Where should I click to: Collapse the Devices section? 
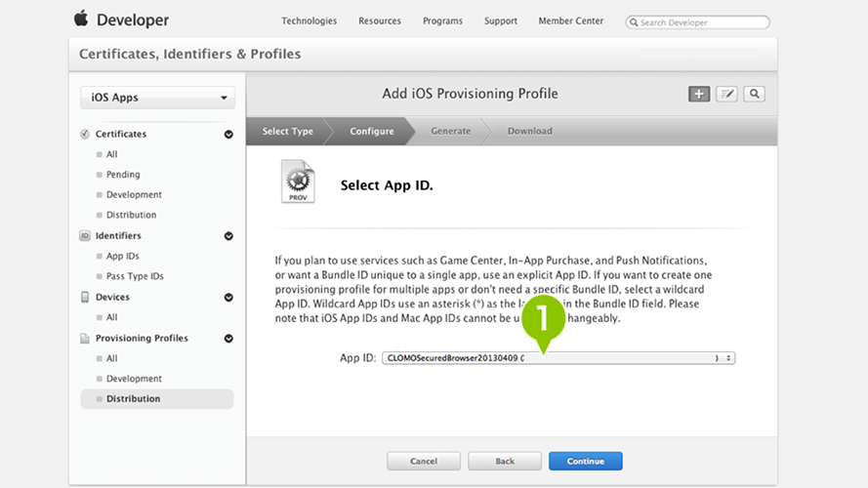click(x=228, y=298)
